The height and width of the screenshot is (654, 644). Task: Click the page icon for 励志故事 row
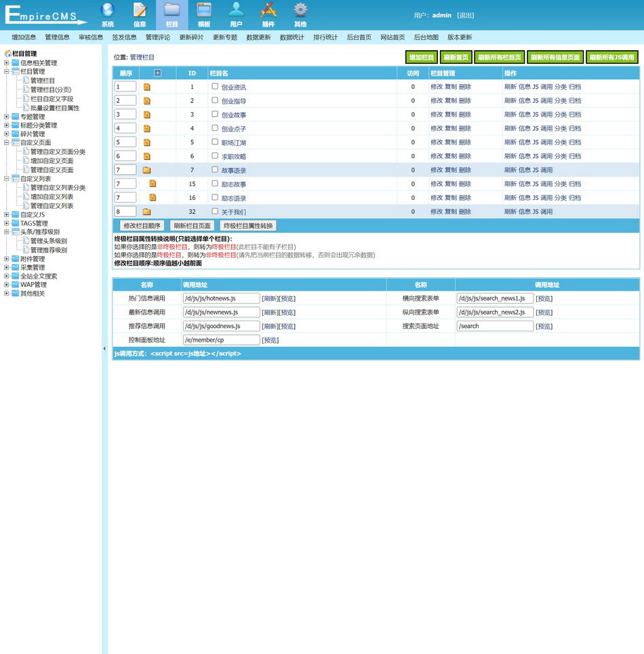click(x=153, y=184)
